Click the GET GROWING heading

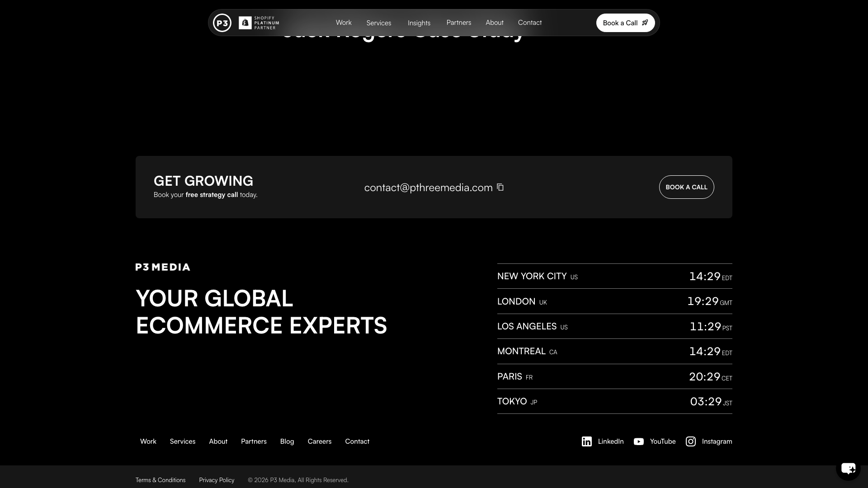point(203,181)
